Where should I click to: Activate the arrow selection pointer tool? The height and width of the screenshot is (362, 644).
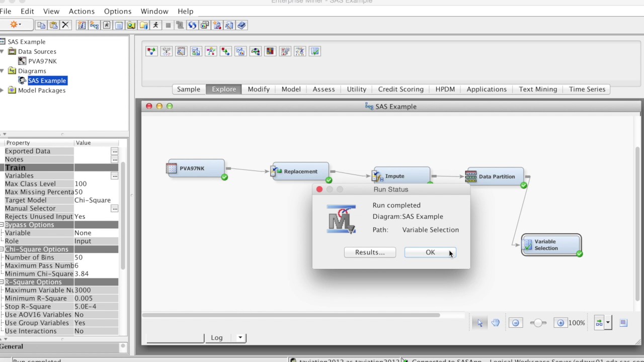point(479,323)
